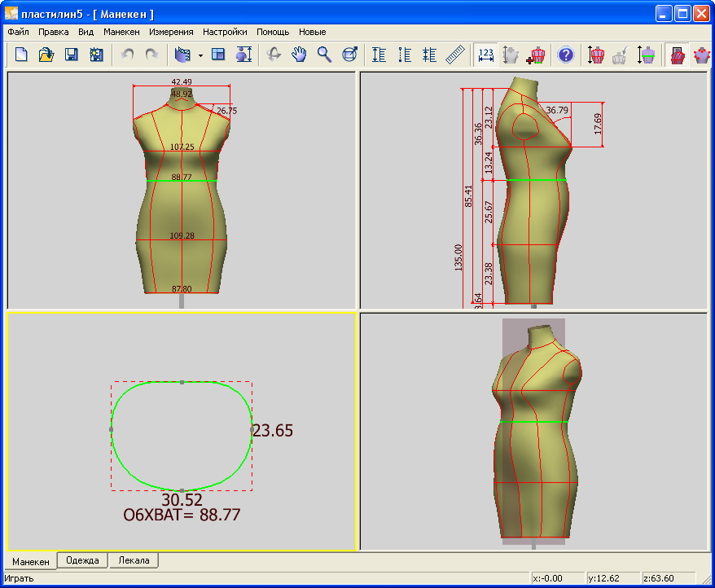Screen dimensions: 715x588
Task: Open a file using the folder icon
Action: pyautogui.click(x=46, y=55)
